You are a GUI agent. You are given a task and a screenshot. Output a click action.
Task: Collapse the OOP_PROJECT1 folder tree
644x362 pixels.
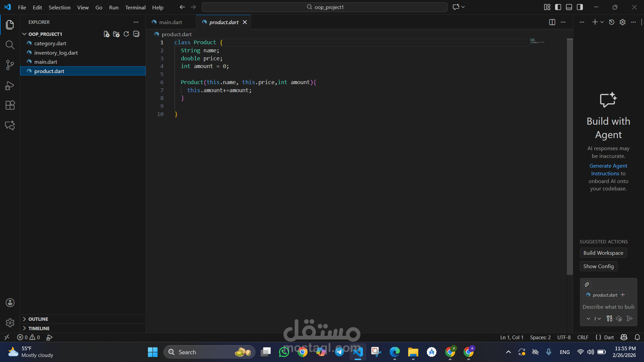tap(24, 34)
